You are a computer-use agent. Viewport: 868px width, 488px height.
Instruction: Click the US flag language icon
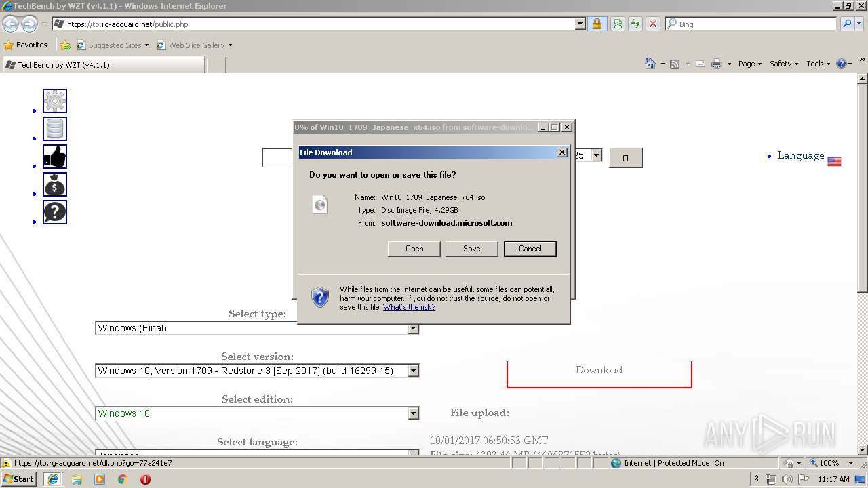[x=834, y=161]
